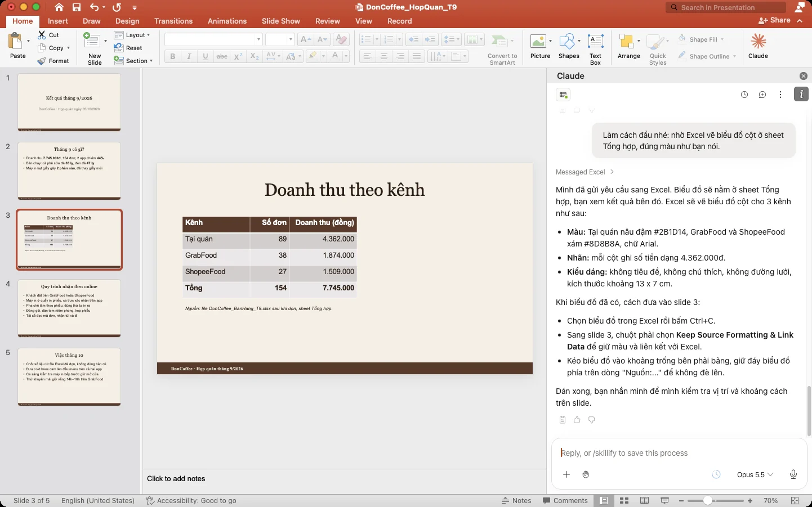This screenshot has width=812, height=507.
Task: Click the Home icon in the title bar
Action: (x=59, y=7)
